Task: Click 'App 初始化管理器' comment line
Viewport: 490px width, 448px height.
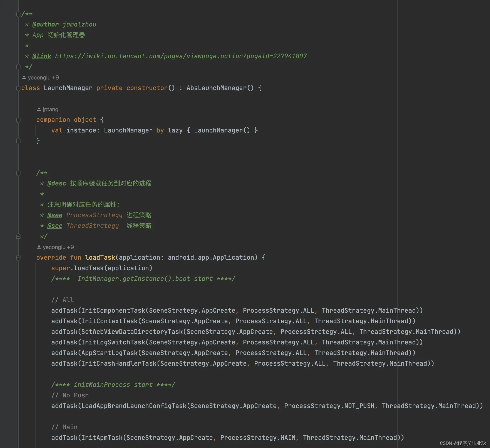Action: [x=59, y=35]
